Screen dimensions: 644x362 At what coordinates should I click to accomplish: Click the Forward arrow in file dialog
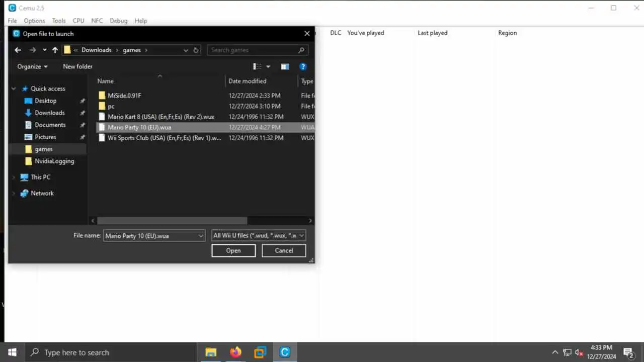coord(33,50)
